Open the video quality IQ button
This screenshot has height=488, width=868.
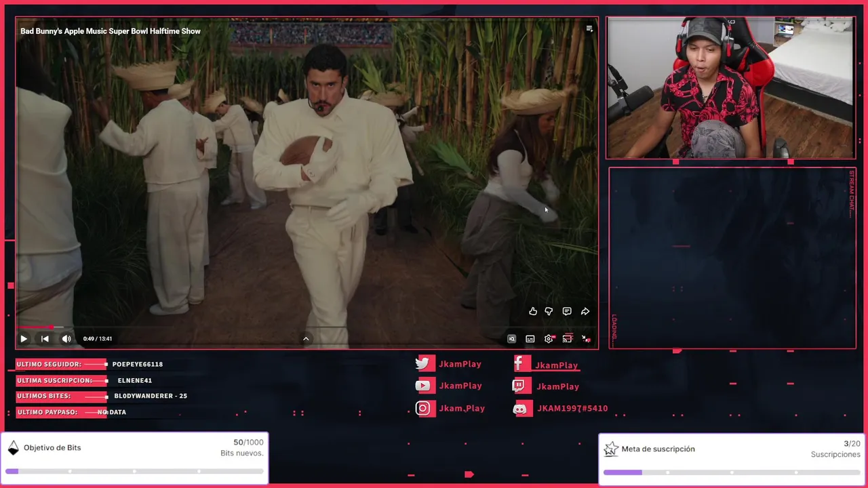(x=512, y=339)
